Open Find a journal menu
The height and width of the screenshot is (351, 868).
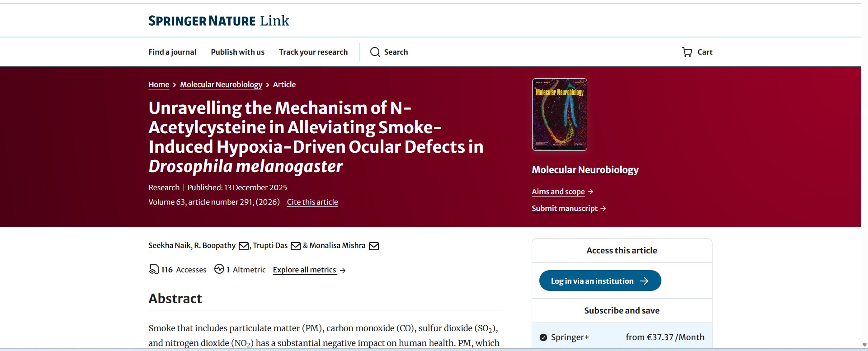click(172, 52)
